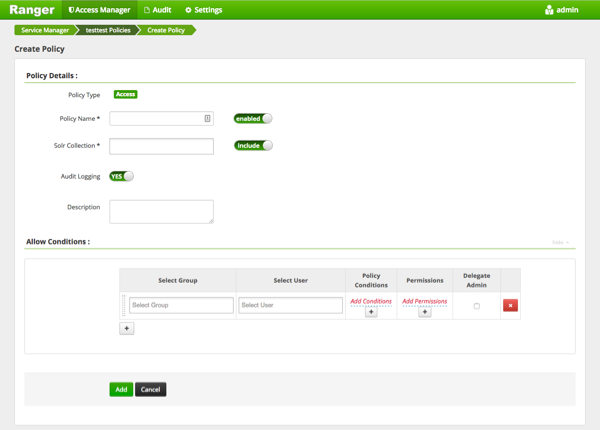600x430 pixels.
Task: Open the Select User dropdown
Action: (x=290, y=305)
